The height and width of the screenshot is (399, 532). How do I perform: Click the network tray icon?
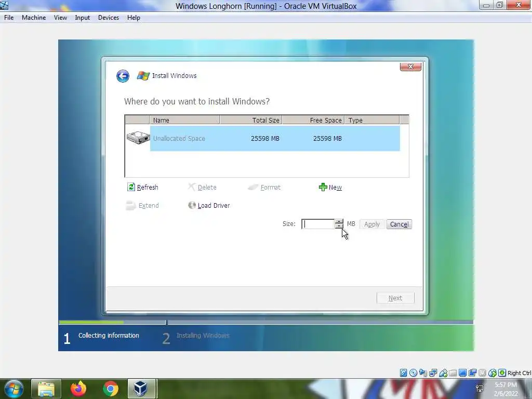click(480, 389)
